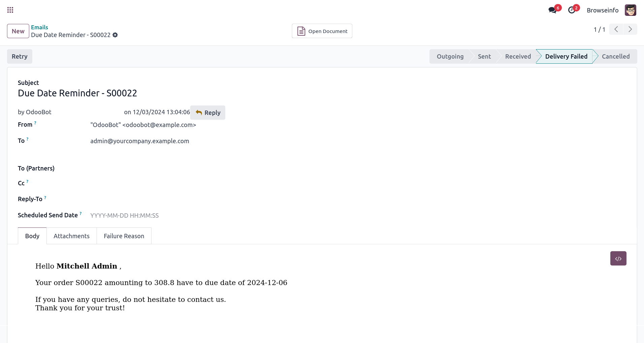Click the Scheduled Send Date help icon

pyautogui.click(x=81, y=213)
